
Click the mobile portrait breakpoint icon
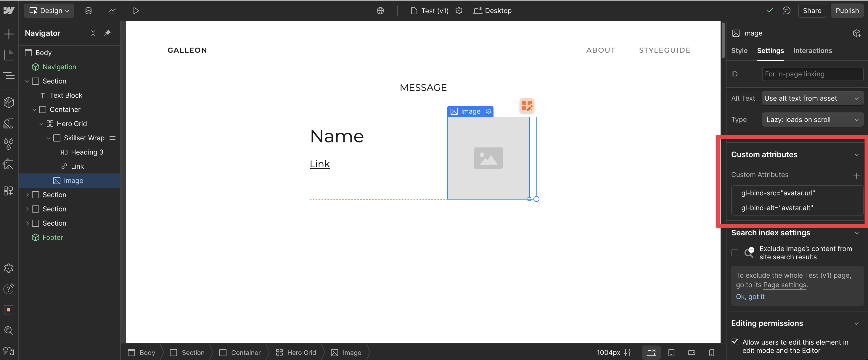click(x=711, y=353)
